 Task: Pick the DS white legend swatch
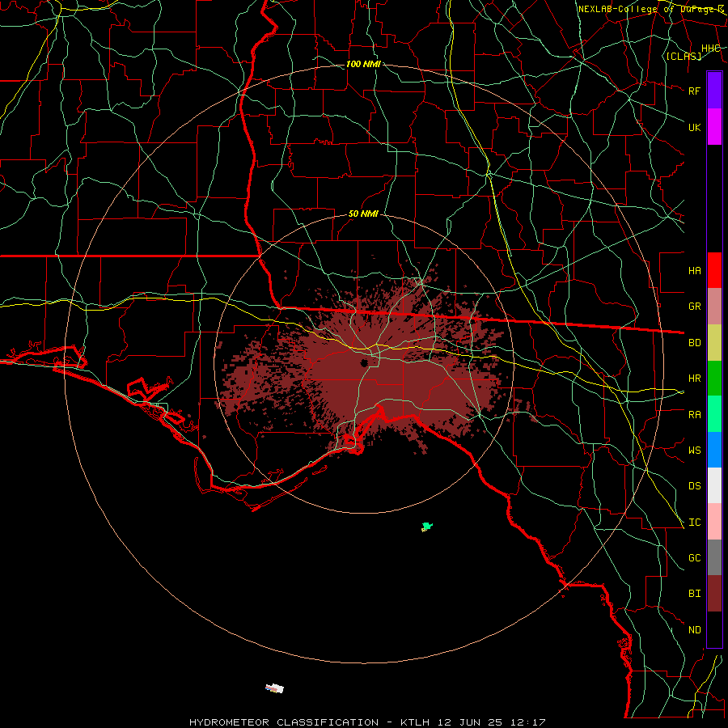coord(714,485)
